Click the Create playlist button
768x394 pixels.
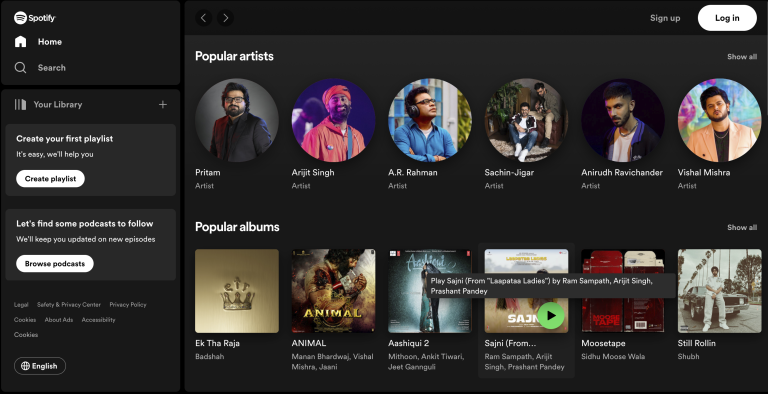click(50, 179)
